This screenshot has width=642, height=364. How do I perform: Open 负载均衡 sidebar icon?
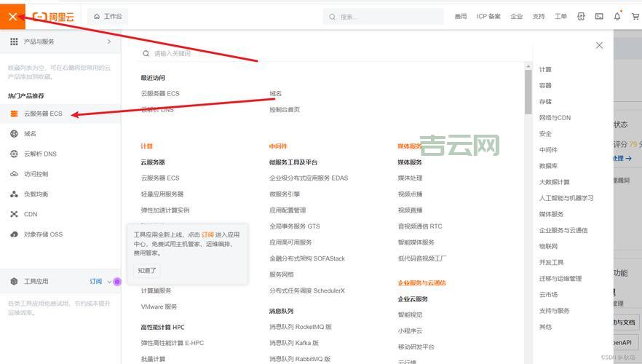coord(14,194)
